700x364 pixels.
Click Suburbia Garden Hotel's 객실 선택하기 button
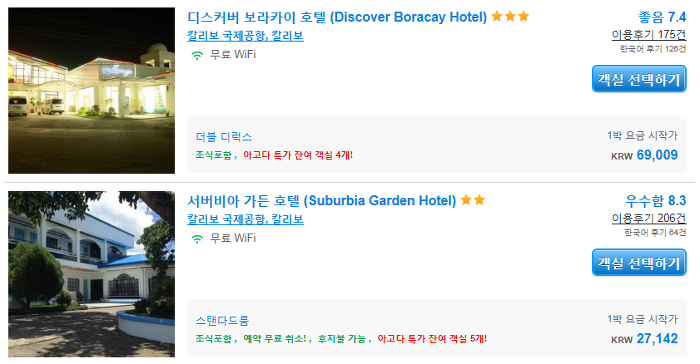[x=639, y=263]
